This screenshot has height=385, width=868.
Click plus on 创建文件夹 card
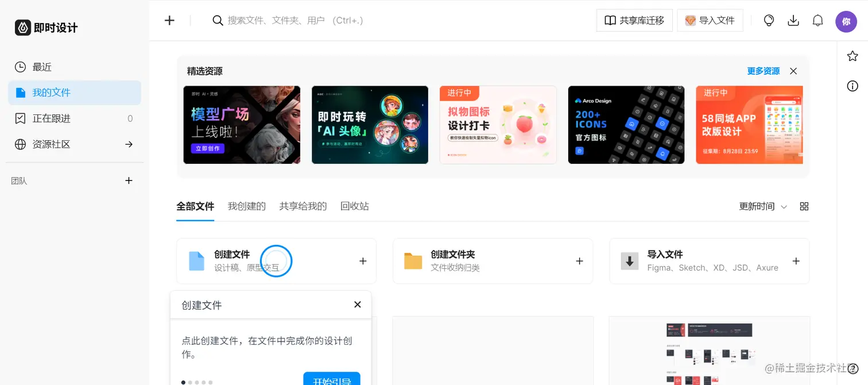(x=579, y=261)
